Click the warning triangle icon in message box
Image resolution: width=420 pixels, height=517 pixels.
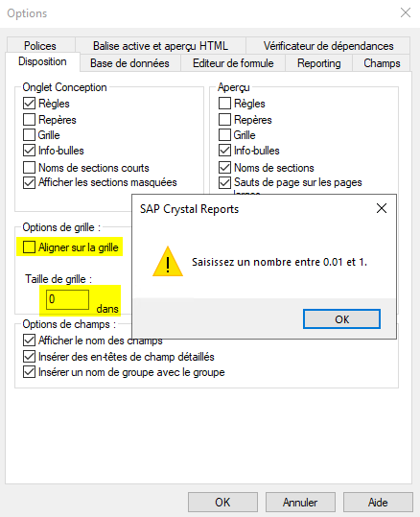[x=168, y=262]
